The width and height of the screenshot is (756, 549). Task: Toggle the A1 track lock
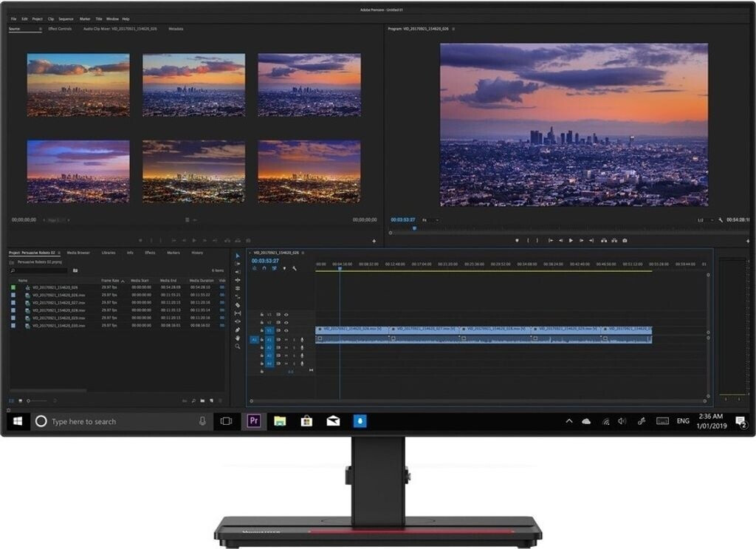pyautogui.click(x=262, y=339)
